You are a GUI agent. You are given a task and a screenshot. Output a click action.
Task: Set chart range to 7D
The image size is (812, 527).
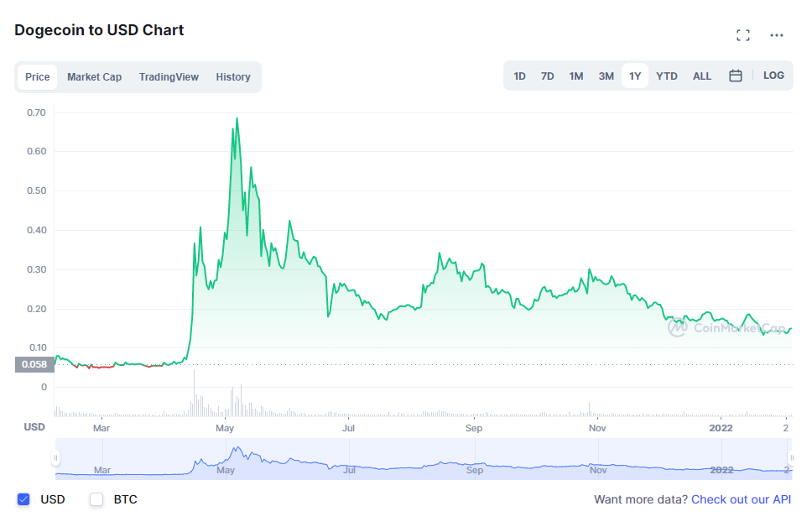[547, 76]
